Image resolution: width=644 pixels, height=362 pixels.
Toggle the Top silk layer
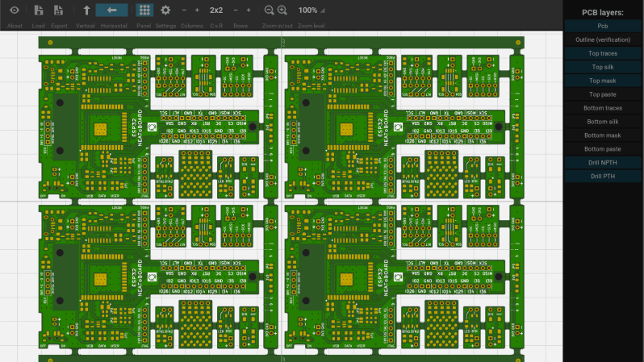pyautogui.click(x=603, y=67)
